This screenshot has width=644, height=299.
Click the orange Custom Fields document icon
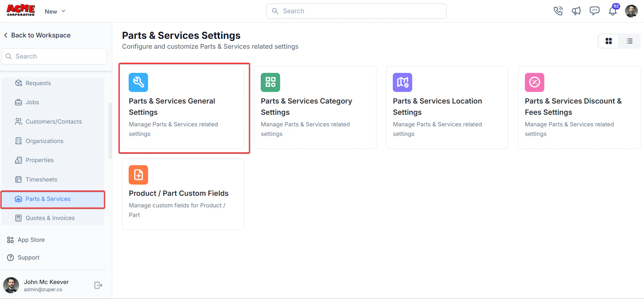138,175
